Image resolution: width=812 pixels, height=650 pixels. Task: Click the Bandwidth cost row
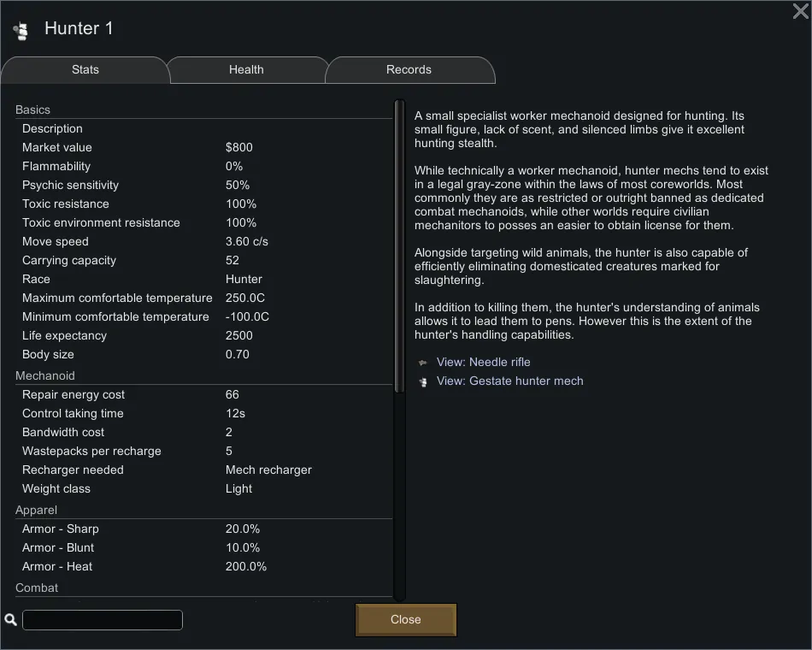(x=205, y=433)
